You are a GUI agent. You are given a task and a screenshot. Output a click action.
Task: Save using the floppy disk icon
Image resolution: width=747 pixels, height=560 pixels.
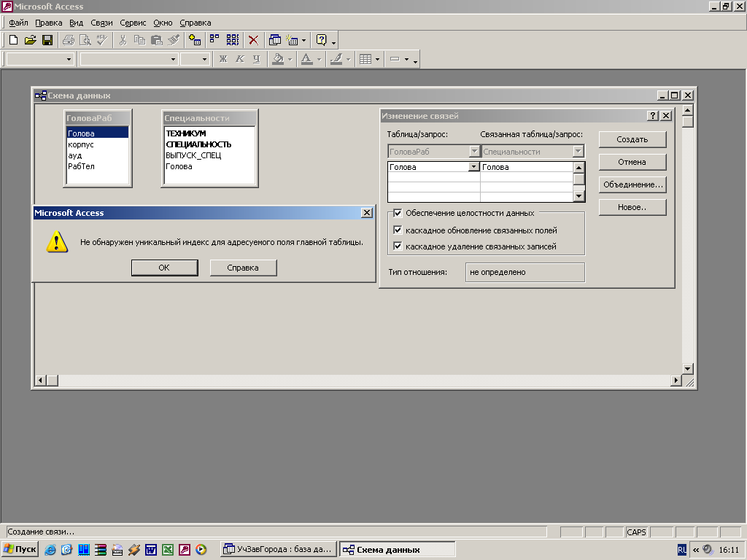click(47, 41)
